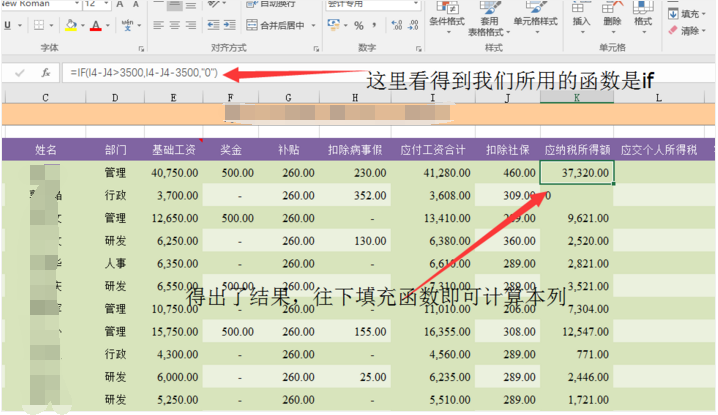Apply accounting number format icon
Viewport: 718px width, 415px height.
(333, 25)
